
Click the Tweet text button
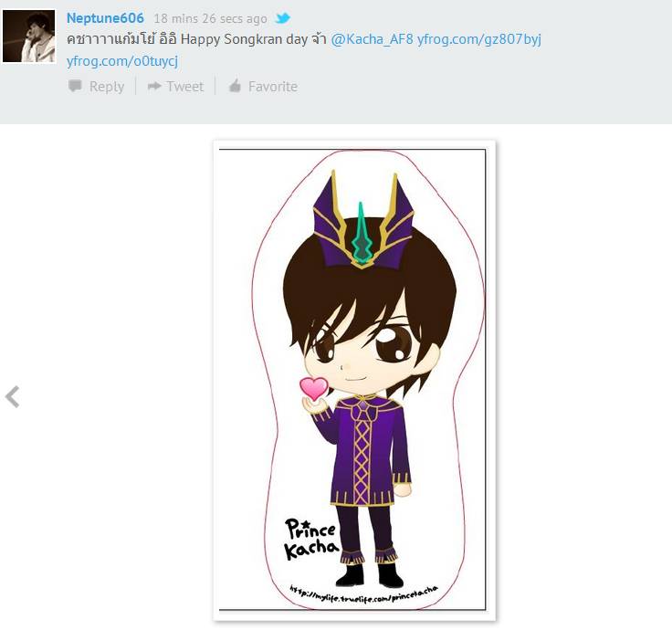pos(184,87)
